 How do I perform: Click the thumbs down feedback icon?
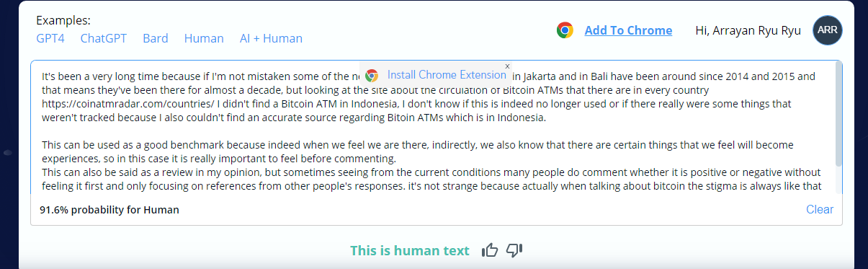click(x=514, y=250)
